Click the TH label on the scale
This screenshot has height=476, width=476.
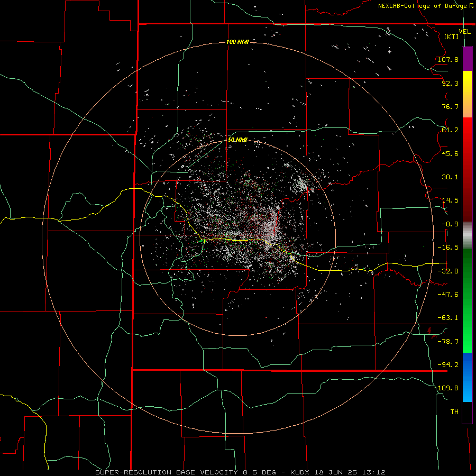click(x=454, y=412)
